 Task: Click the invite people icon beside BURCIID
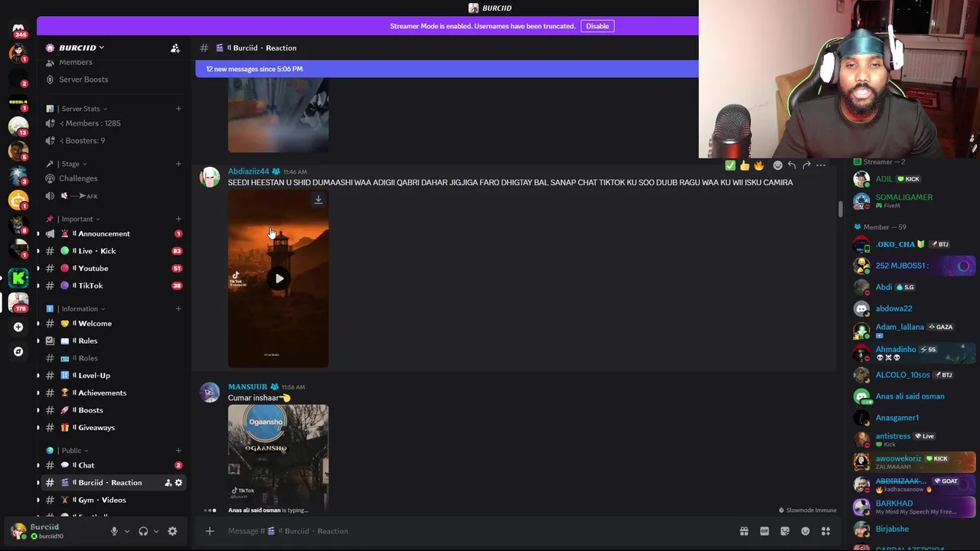pyautogui.click(x=175, y=48)
